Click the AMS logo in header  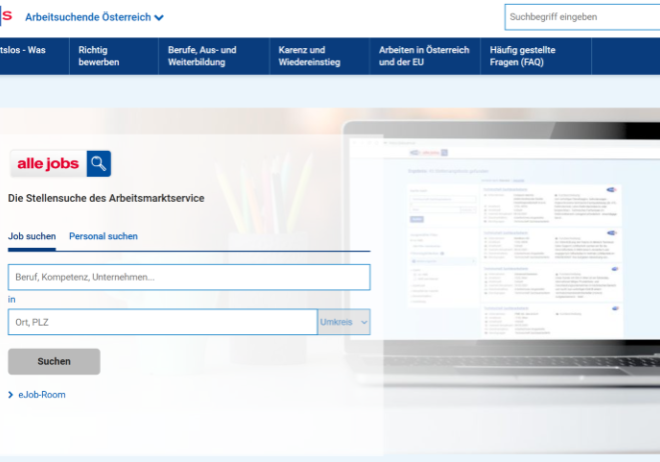pyautogui.click(x=6, y=16)
